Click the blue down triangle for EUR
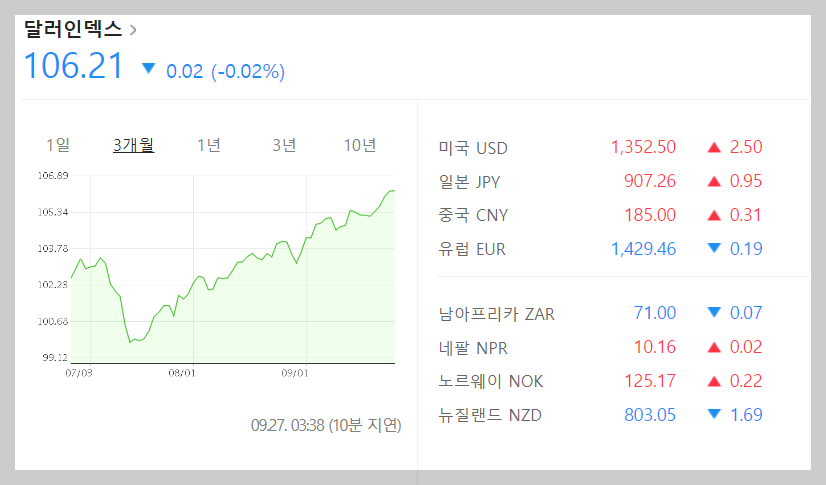The height and width of the screenshot is (485, 826). click(x=714, y=248)
